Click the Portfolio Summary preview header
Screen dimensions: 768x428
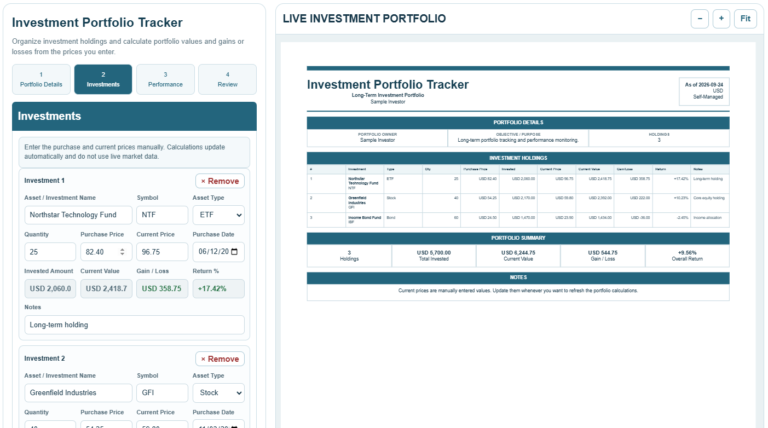coord(518,238)
